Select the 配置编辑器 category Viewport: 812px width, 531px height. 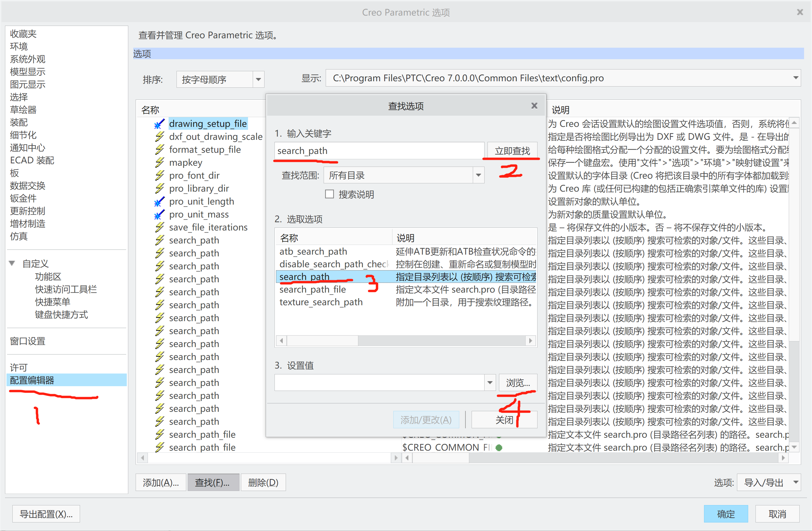pos(66,380)
